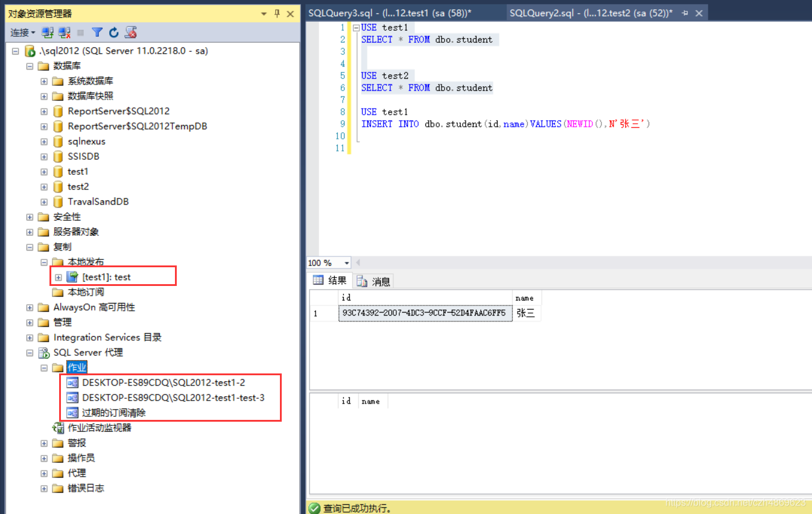The width and height of the screenshot is (812, 514).
Task: Click the script with red X toolbar icon
Action: coord(131,33)
